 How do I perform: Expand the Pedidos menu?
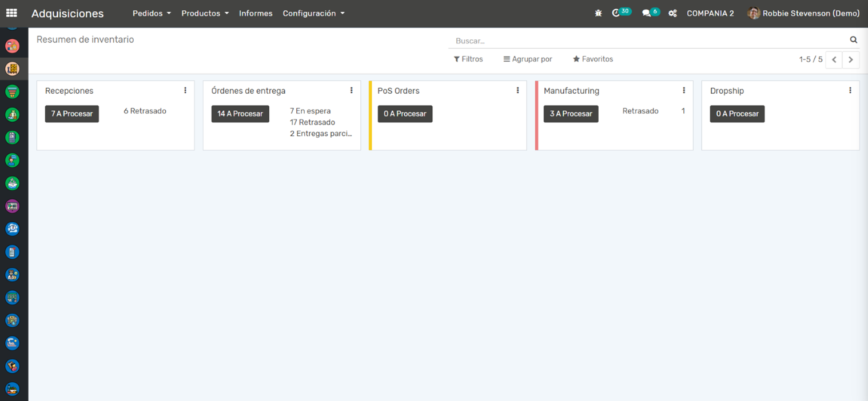(x=152, y=13)
